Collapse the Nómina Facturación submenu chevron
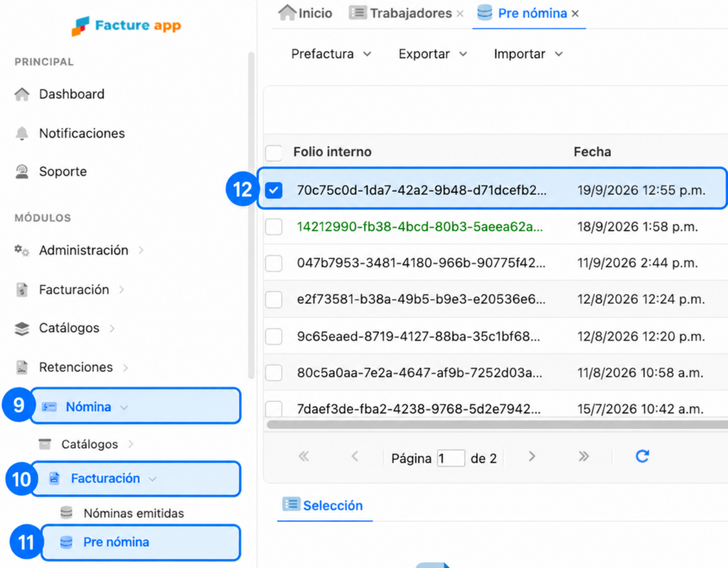This screenshot has height=568, width=728. [x=152, y=479]
